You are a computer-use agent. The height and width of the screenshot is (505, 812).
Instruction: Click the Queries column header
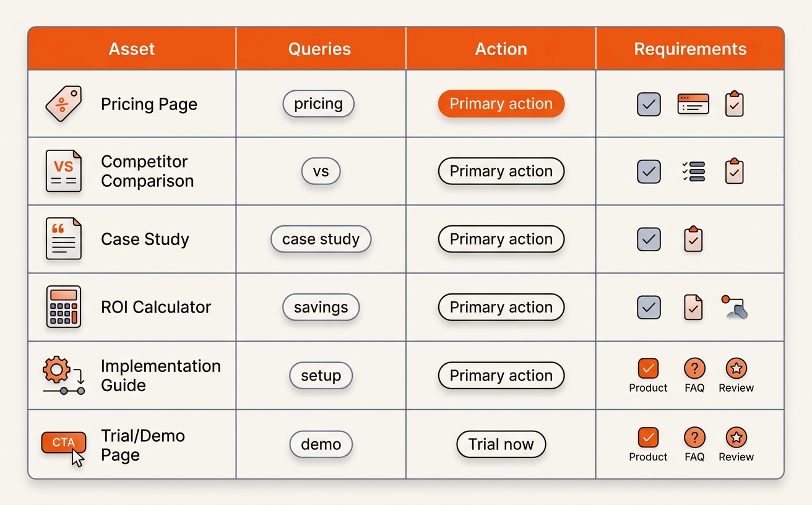click(x=320, y=49)
